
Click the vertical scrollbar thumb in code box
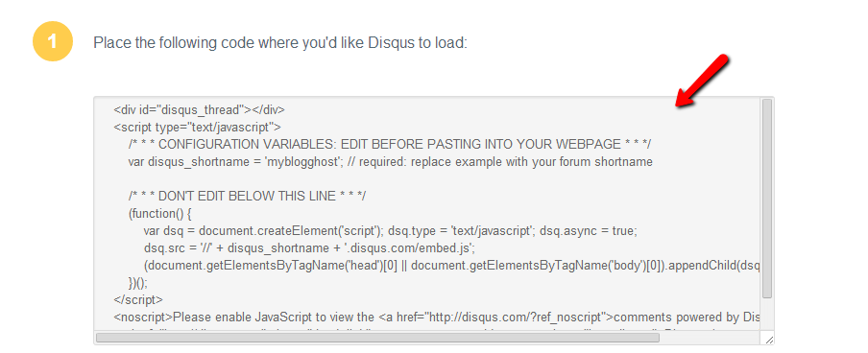point(766,198)
